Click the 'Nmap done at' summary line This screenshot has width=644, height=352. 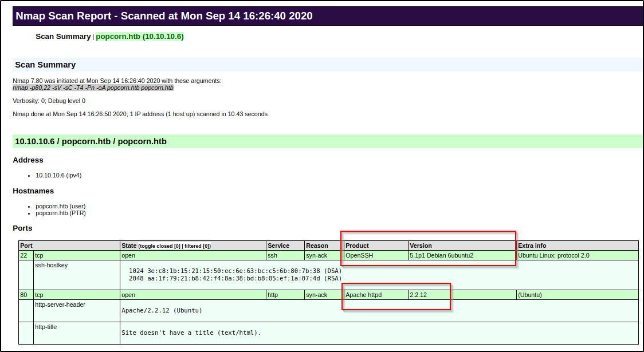coord(140,114)
